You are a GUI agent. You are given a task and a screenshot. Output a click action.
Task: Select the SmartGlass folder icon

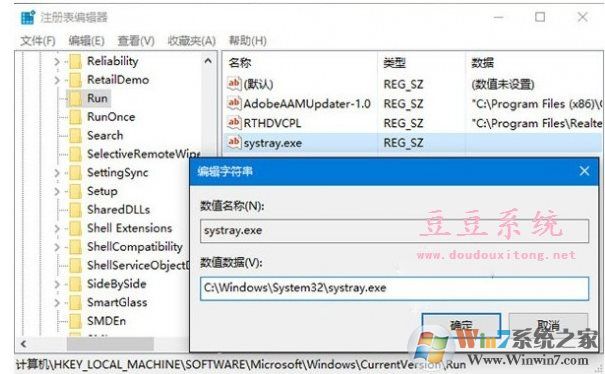(x=76, y=303)
